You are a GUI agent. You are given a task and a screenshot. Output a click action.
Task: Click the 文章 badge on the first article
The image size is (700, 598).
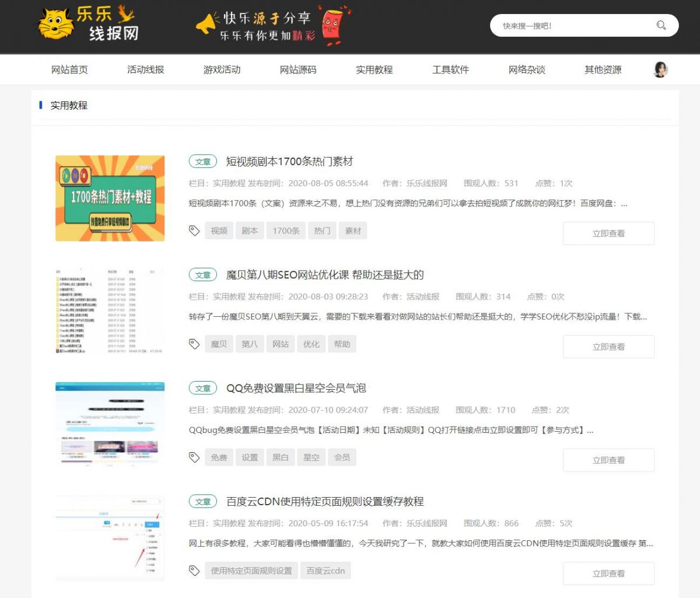(x=202, y=161)
